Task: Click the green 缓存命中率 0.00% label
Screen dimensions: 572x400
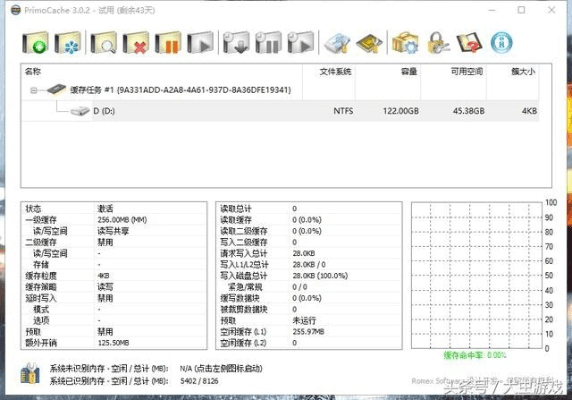Action: (x=475, y=355)
